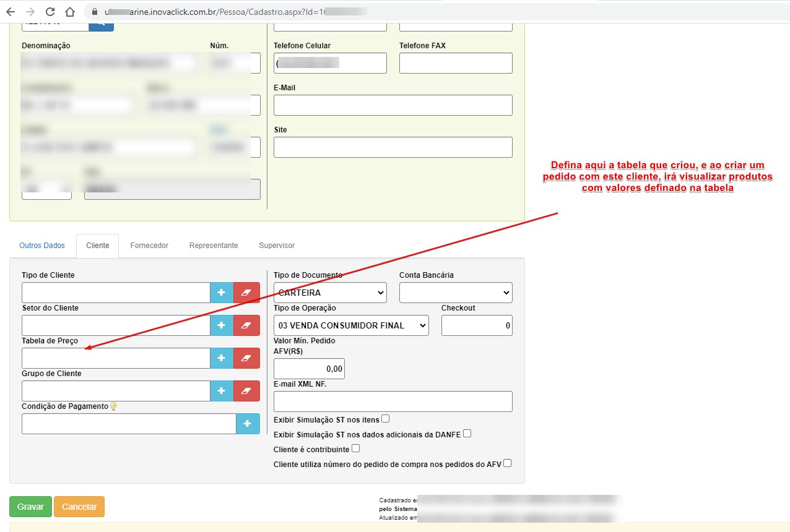Viewport: 790px width, 532px height.
Task: Click the E-mail XML NF. input field
Action: (x=393, y=401)
